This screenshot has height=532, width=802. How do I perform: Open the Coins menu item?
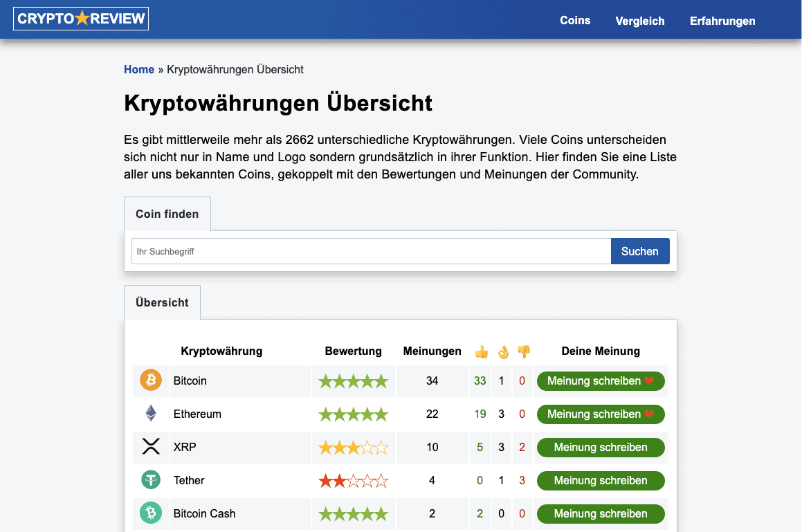575,21
